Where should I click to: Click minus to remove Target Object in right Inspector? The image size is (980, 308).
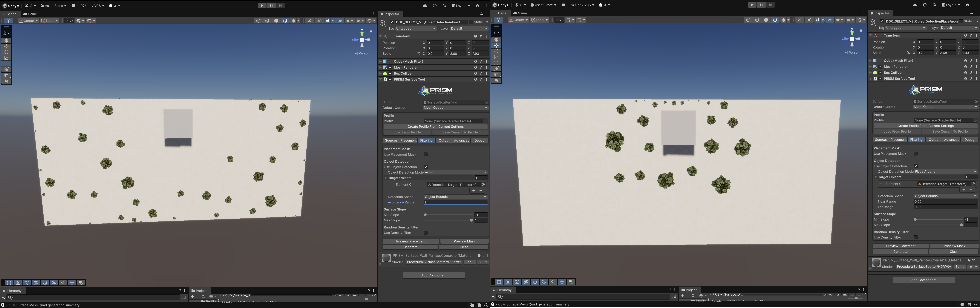pyautogui.click(x=970, y=190)
